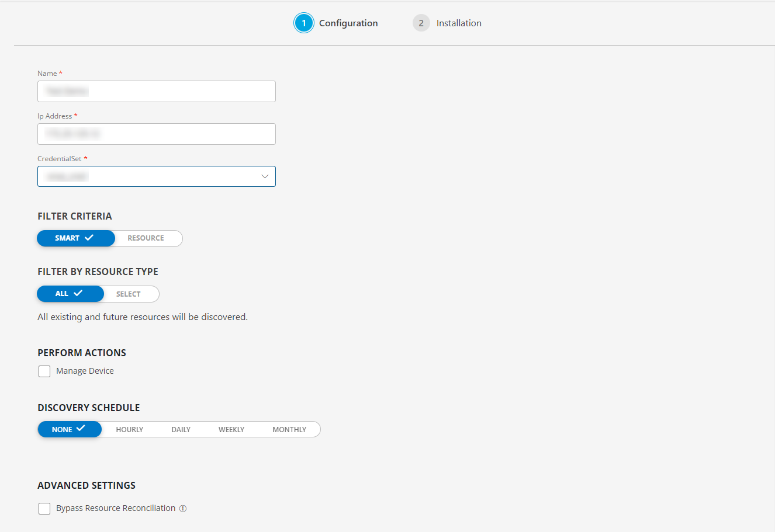This screenshot has width=775, height=532.
Task: Select the Configuration tab
Action: (x=348, y=23)
